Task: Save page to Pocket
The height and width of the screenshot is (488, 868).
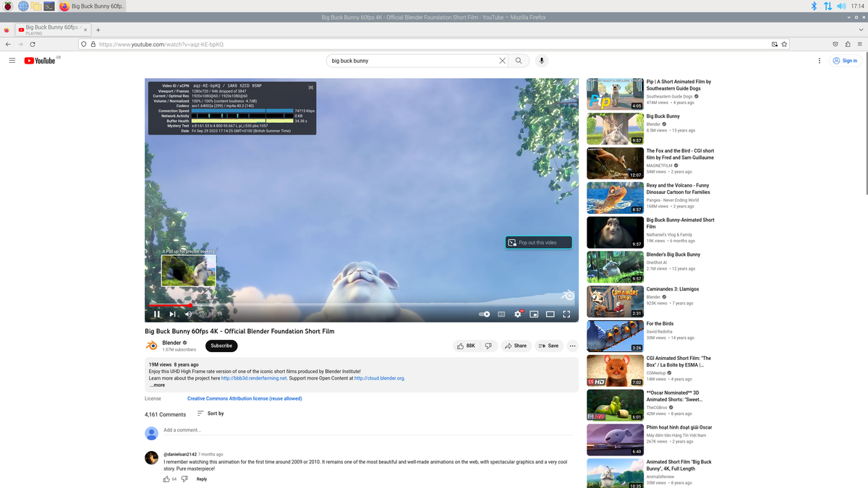Action: click(835, 44)
